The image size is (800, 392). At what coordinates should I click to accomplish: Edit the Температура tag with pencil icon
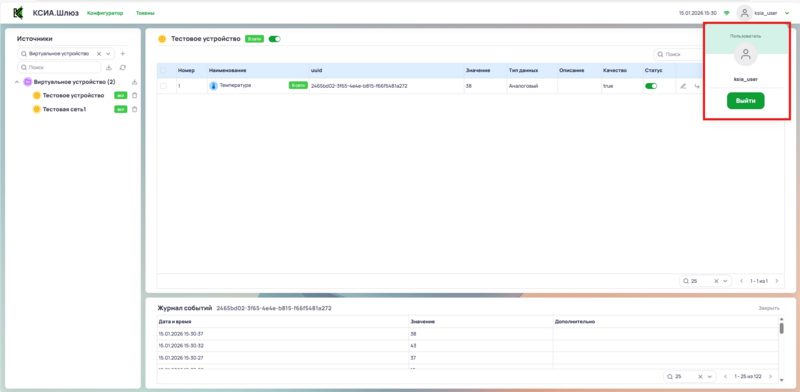[x=683, y=86]
